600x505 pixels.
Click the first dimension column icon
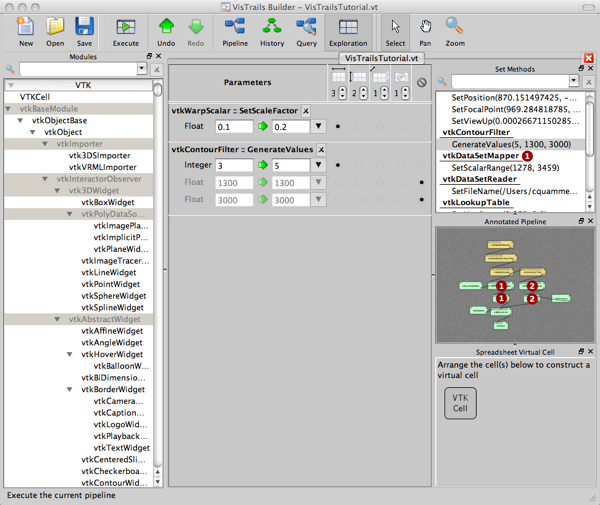point(338,75)
